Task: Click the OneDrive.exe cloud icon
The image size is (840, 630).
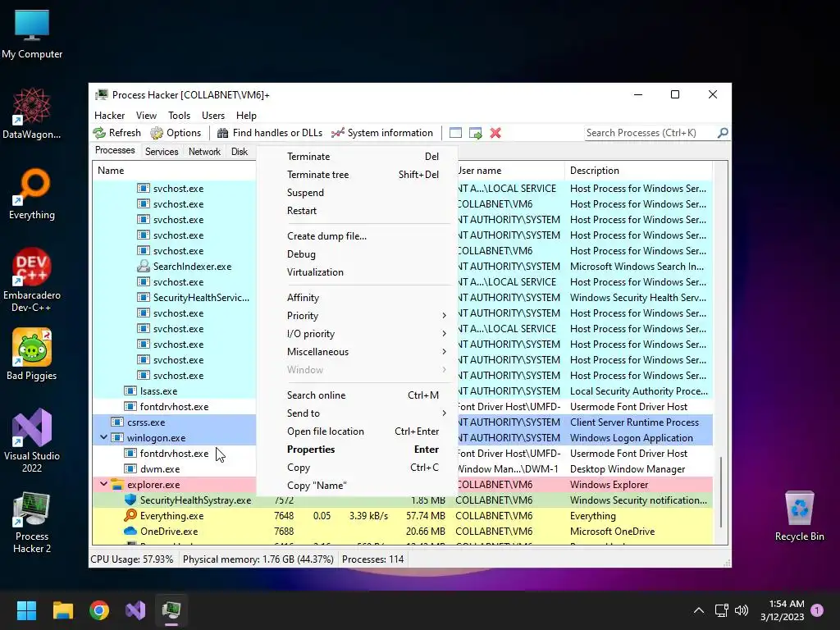Action: tap(130, 531)
